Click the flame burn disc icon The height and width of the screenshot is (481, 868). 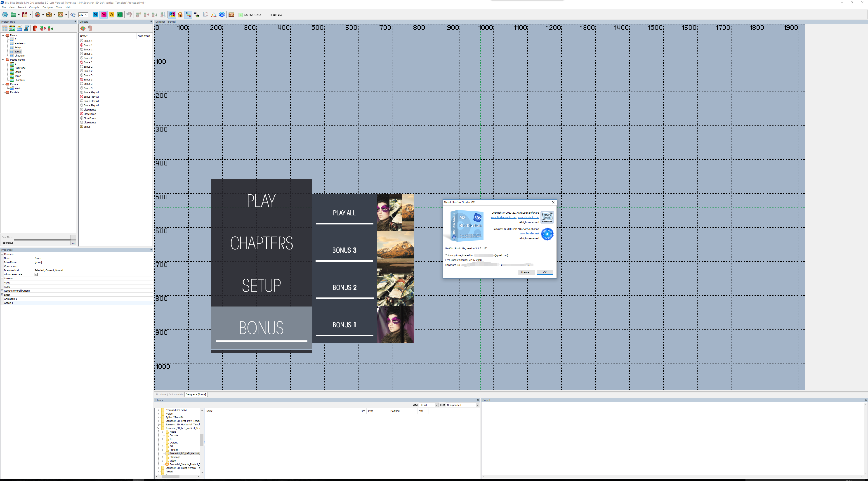[x=38, y=15]
